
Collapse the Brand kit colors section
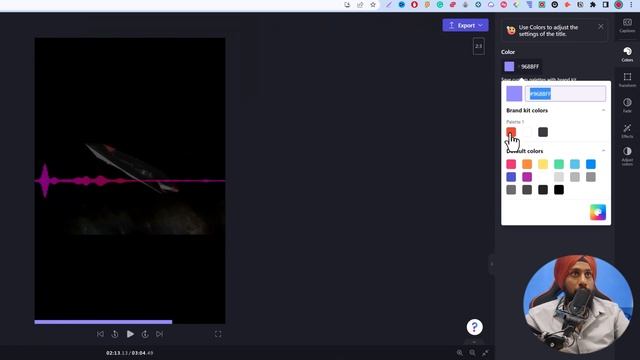coord(603,110)
